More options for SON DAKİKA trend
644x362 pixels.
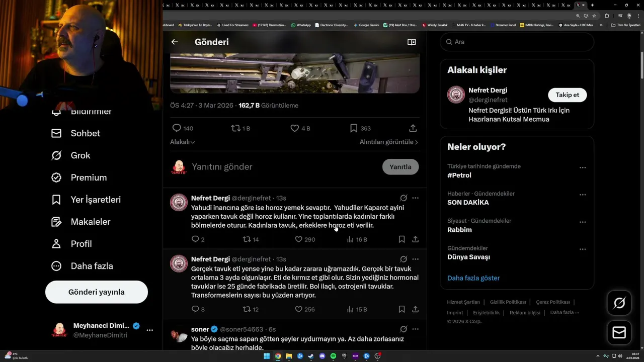583,195
